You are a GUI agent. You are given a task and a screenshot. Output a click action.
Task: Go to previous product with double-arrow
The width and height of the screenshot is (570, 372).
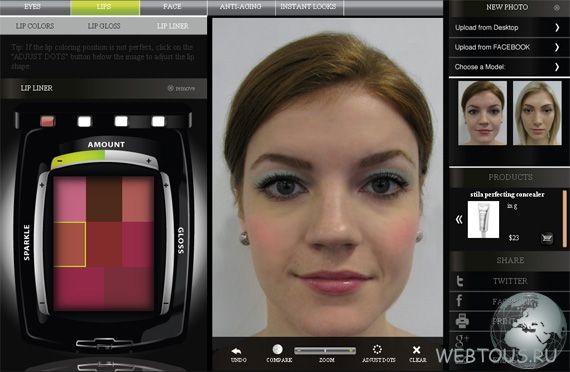click(x=459, y=219)
